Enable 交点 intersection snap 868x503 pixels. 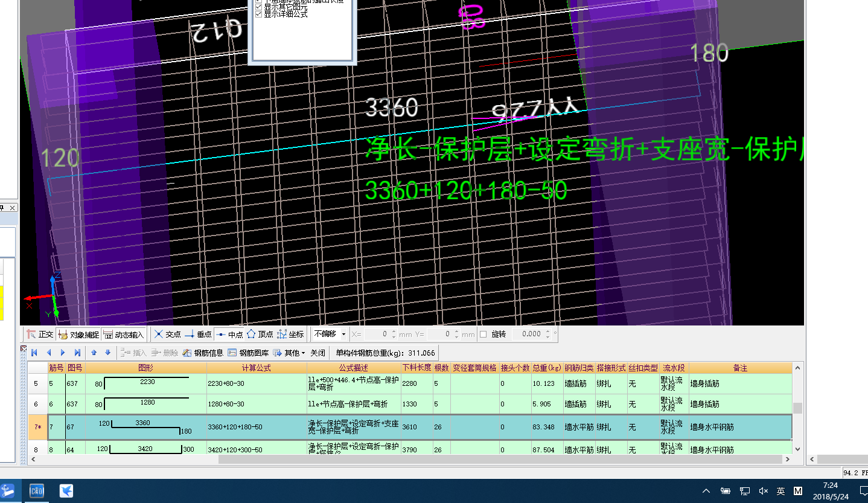168,334
